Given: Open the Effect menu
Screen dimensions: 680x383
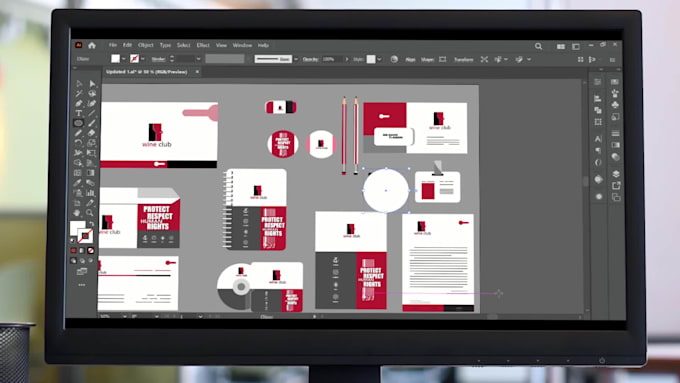Looking at the screenshot, I should click(x=203, y=45).
